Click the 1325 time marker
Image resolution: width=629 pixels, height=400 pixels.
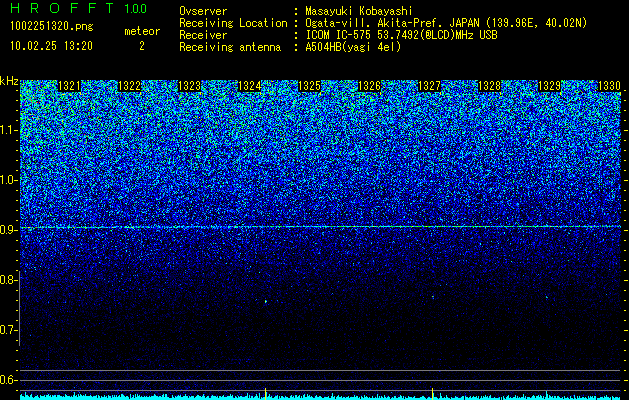(x=309, y=86)
